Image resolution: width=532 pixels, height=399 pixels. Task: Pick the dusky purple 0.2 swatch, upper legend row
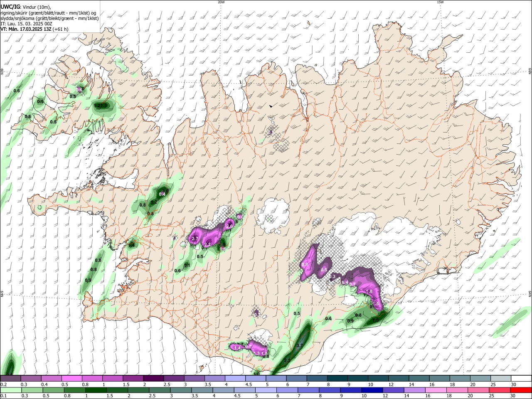coord(11,379)
